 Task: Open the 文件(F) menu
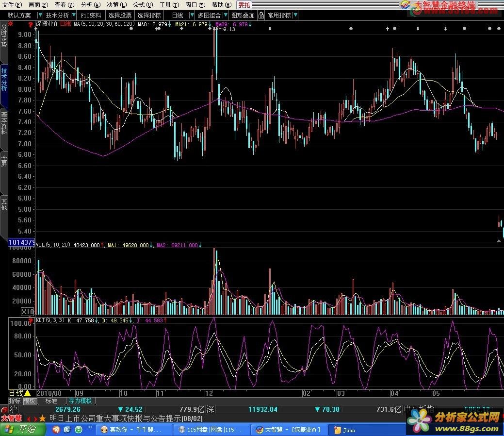12,5
